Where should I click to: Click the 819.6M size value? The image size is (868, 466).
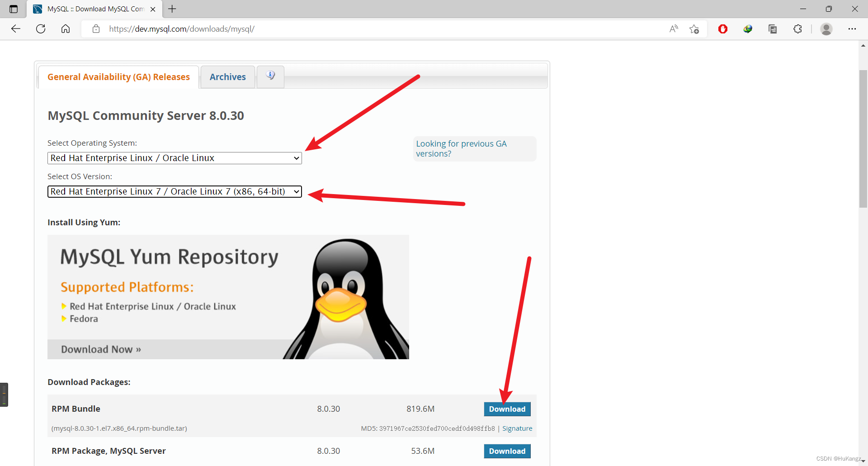point(420,409)
